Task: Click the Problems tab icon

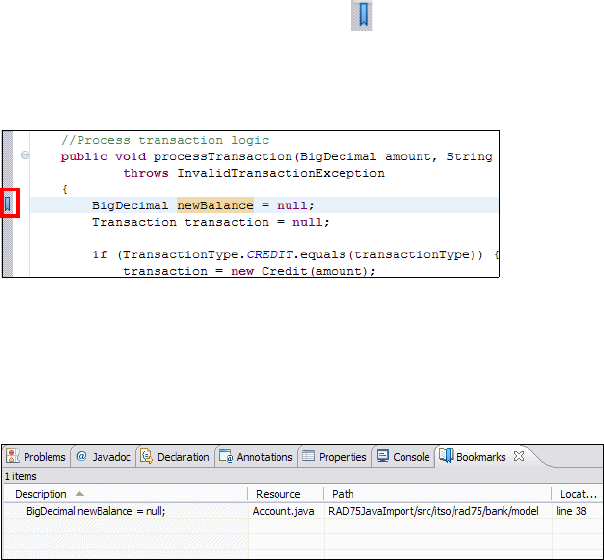Action: [13, 456]
